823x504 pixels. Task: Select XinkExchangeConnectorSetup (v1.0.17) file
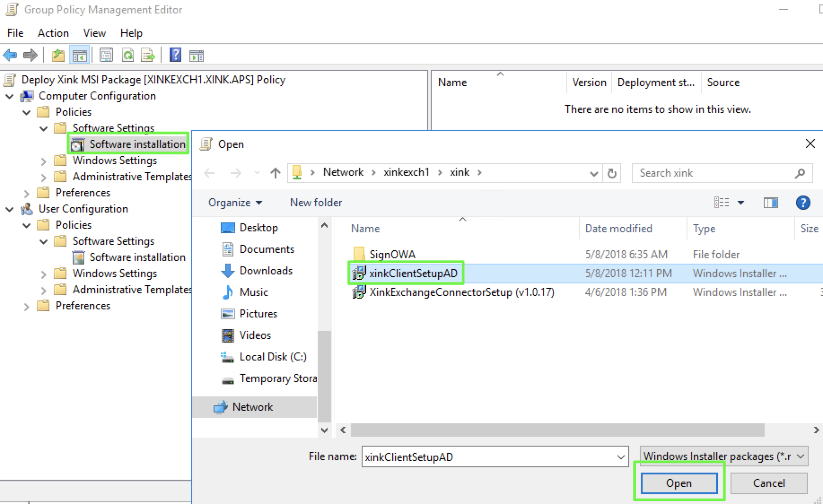click(x=453, y=292)
